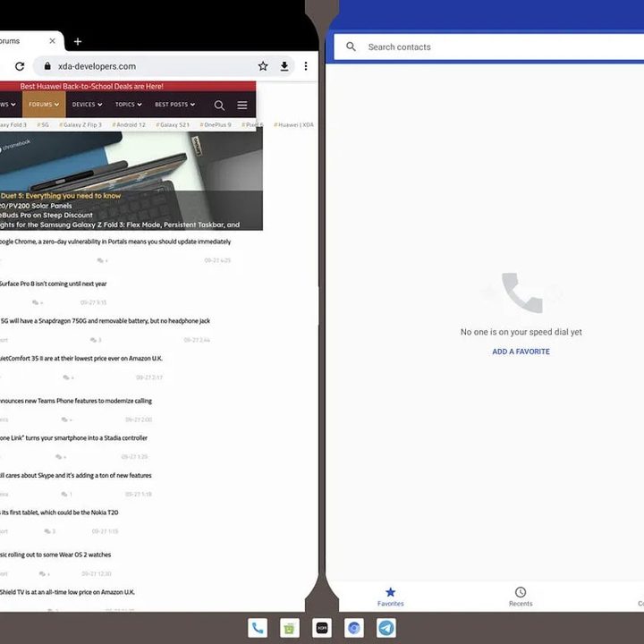644x644 pixels.
Task: Open the Wear OS 2 watches article
Action: [55, 555]
